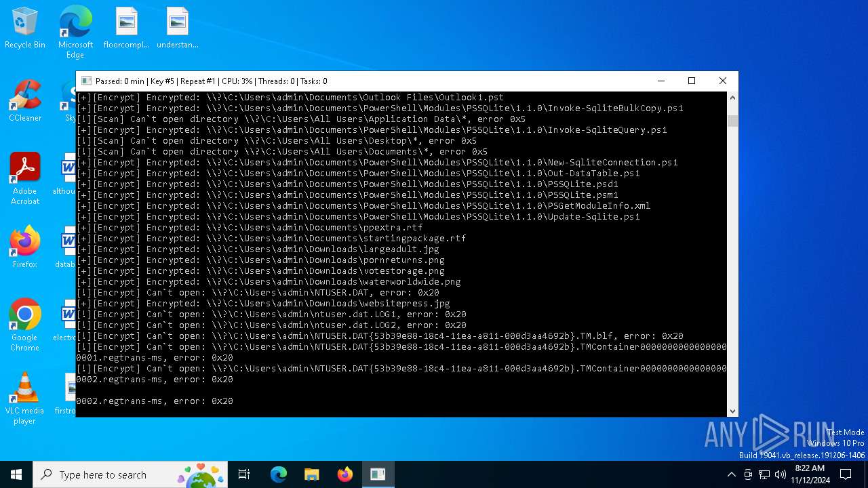This screenshot has height=488, width=868.
Task: Click the line with PSGetModuleInfo.xml
Action: (363, 206)
